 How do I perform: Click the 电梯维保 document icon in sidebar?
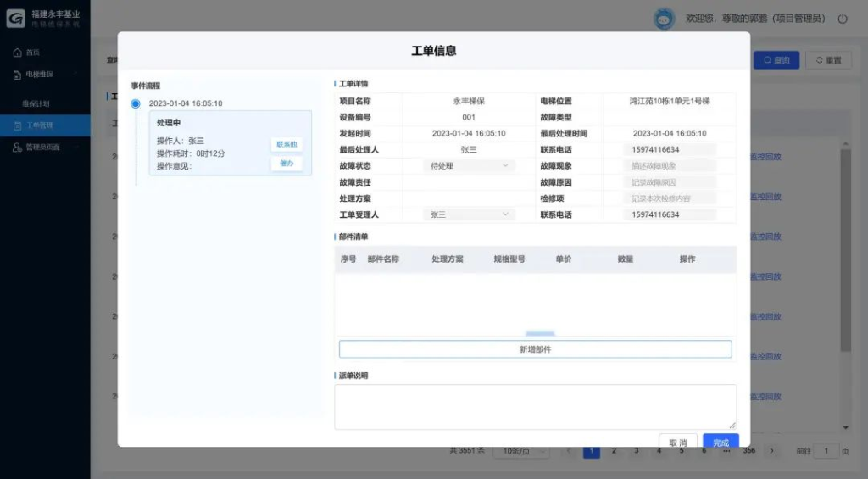[17, 75]
